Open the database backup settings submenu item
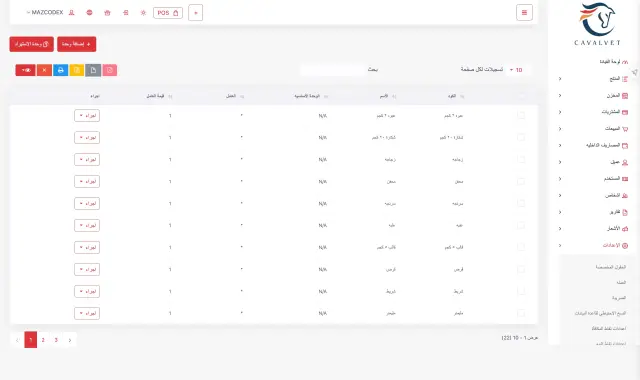This screenshot has height=380, width=640. (x=600, y=313)
